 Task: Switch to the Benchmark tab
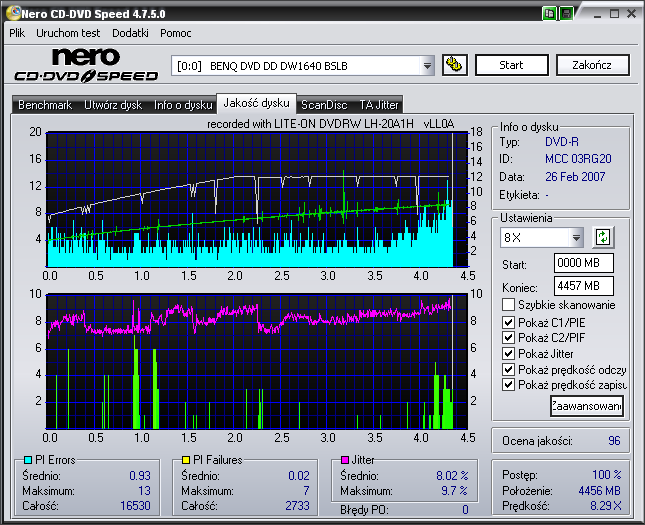[45, 105]
